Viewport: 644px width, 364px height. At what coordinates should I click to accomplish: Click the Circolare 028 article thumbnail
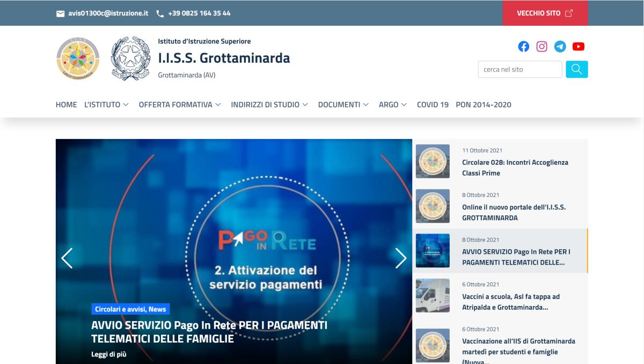coord(433,161)
